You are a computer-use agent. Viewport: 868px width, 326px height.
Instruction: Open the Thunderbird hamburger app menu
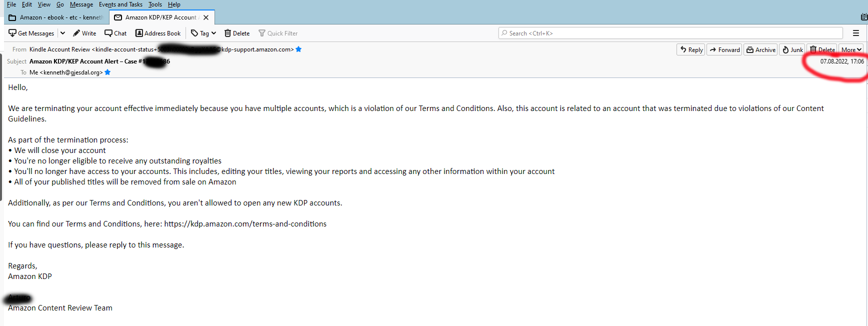pos(856,33)
